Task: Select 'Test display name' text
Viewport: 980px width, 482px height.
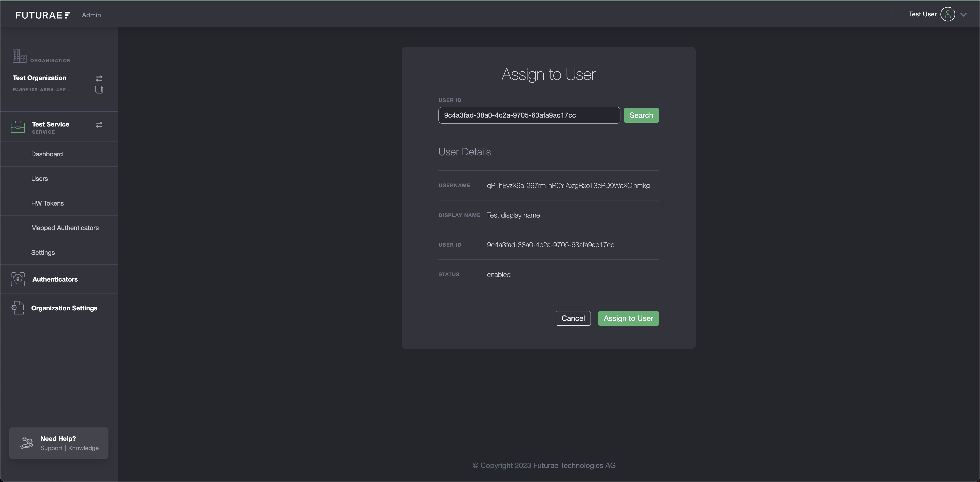Action: click(513, 215)
